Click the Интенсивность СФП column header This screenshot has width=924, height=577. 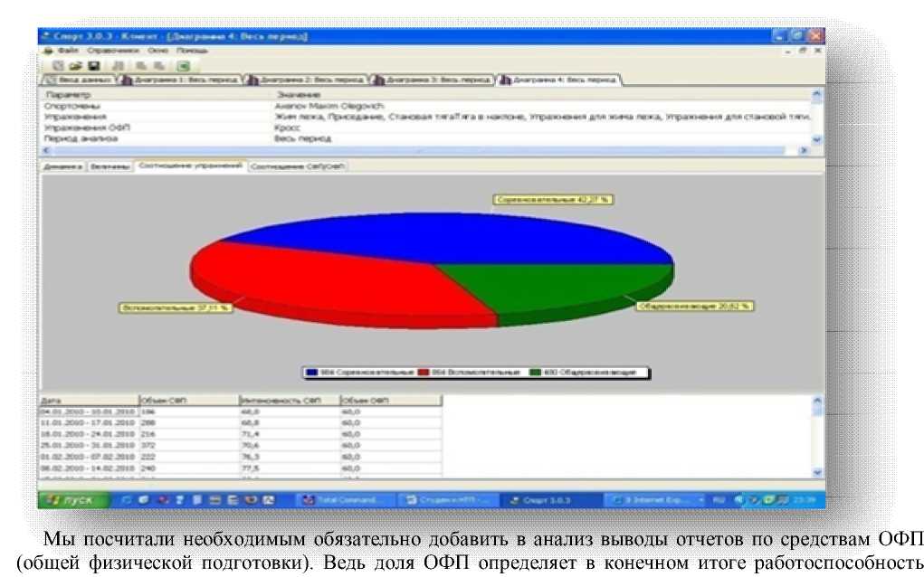(290, 401)
